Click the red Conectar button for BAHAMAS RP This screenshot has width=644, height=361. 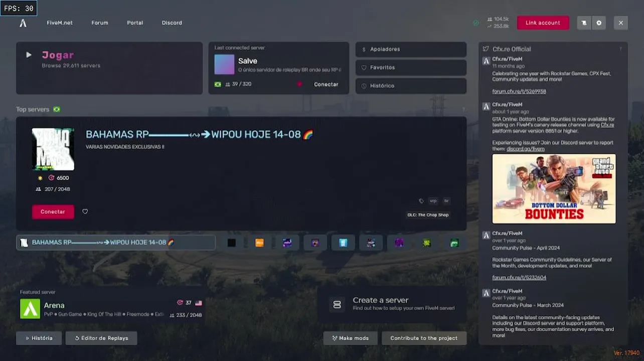(x=53, y=212)
